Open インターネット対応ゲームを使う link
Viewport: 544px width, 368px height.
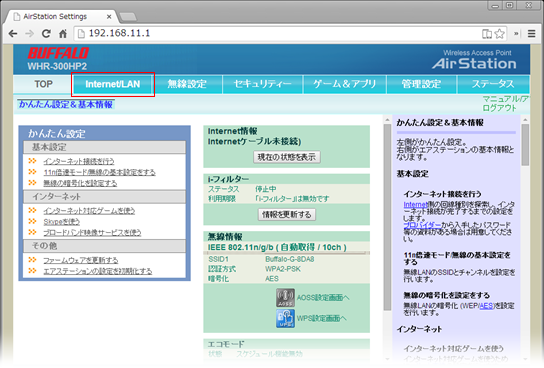89,211
